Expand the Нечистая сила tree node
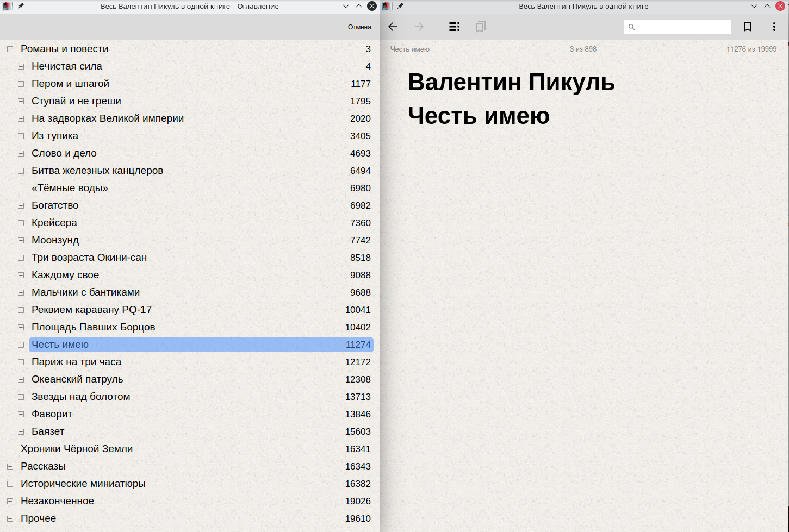The height and width of the screenshot is (532, 789). point(21,66)
